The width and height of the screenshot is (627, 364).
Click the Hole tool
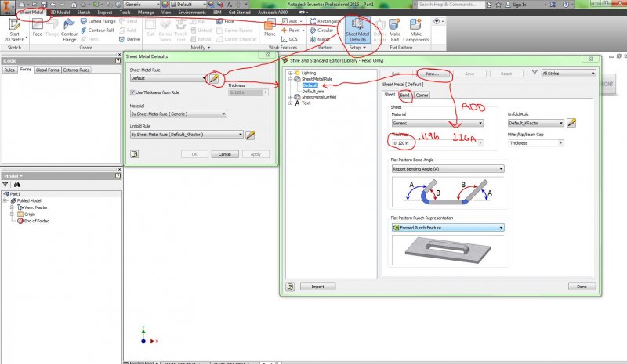point(226,21)
